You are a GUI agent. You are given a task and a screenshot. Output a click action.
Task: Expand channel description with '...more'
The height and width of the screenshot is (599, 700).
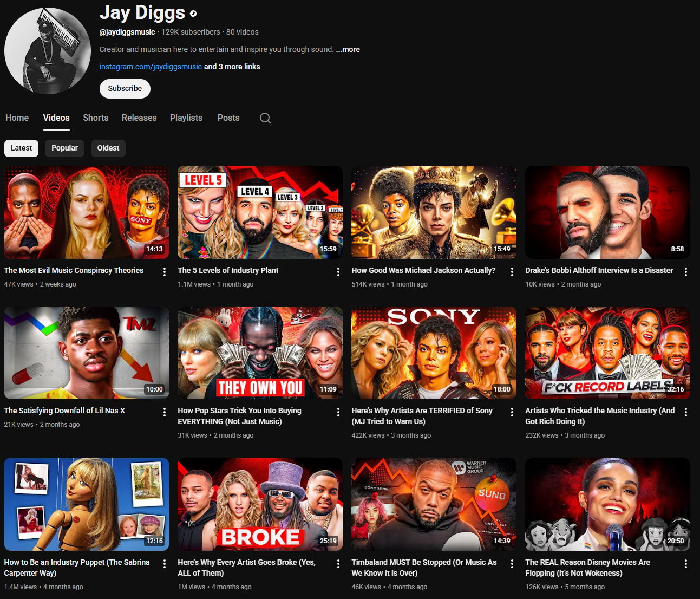[348, 49]
